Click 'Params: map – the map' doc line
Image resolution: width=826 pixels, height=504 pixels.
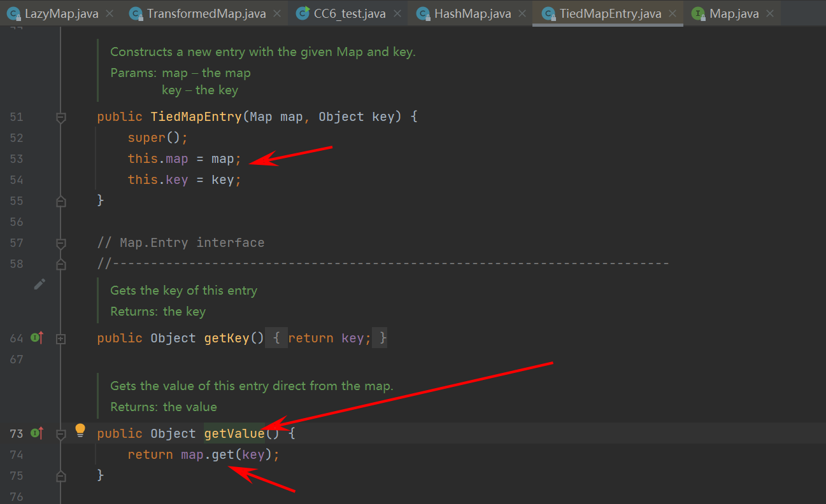coord(181,73)
